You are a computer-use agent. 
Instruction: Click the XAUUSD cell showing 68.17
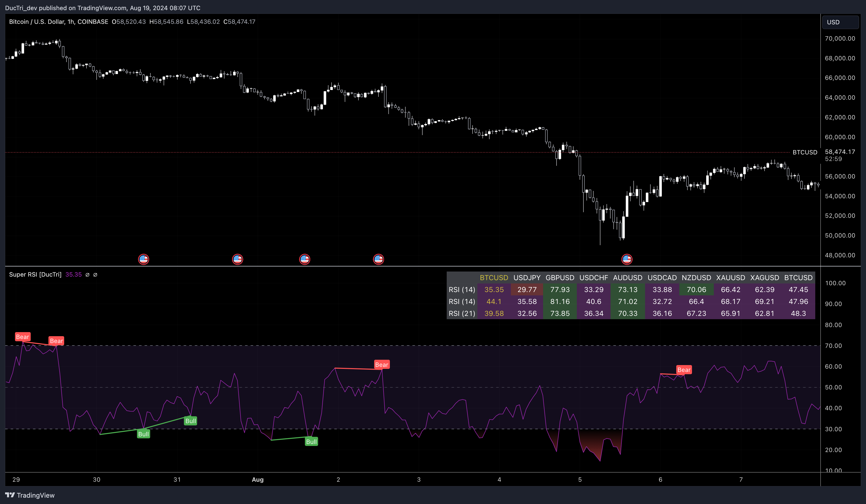click(731, 302)
